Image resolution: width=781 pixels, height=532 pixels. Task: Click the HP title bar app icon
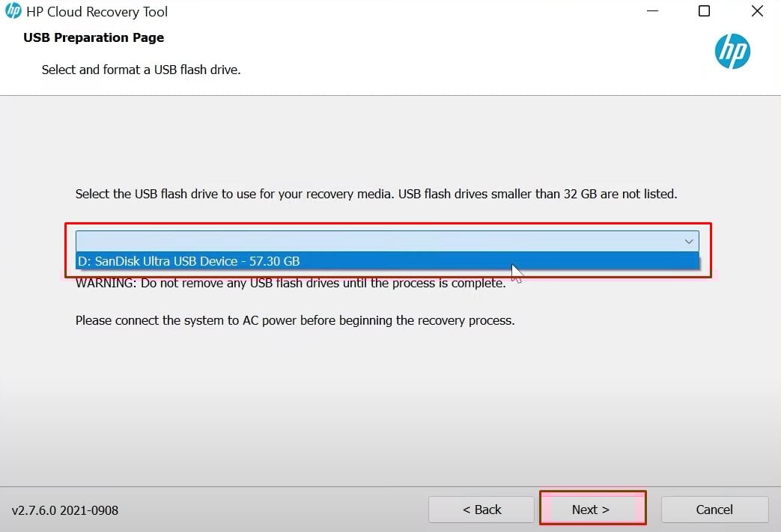[13, 11]
